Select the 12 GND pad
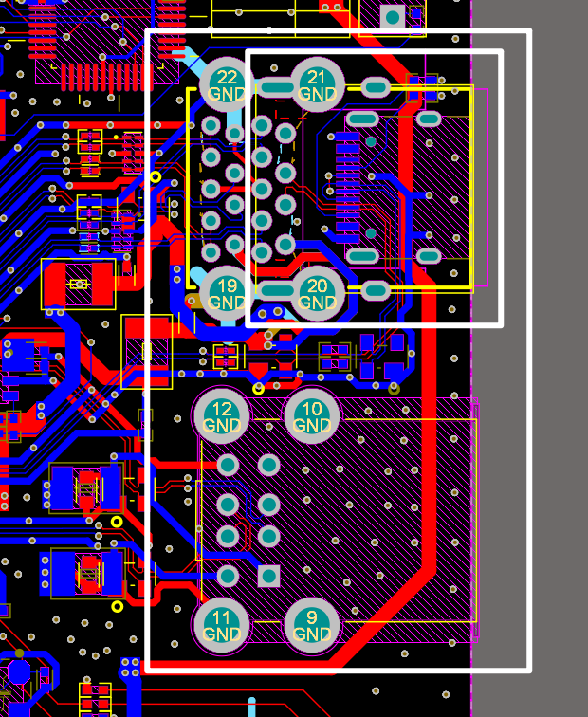Viewport: 588px width, 717px height. pos(221,416)
